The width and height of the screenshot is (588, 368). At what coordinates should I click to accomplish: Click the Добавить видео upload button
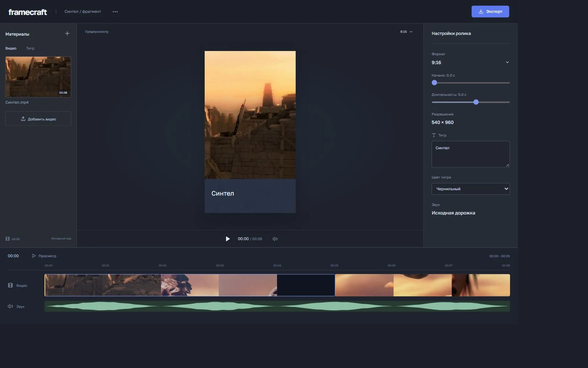point(38,119)
